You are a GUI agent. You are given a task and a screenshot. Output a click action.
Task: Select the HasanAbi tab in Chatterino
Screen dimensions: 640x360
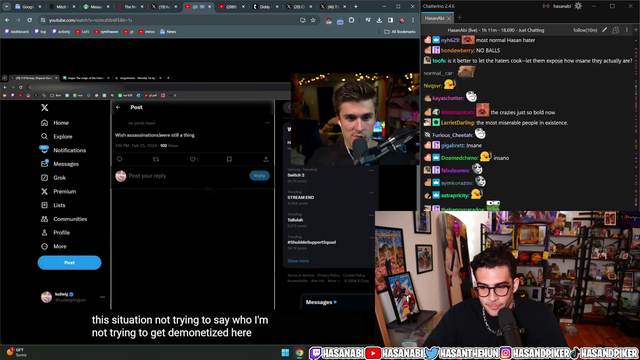click(434, 18)
